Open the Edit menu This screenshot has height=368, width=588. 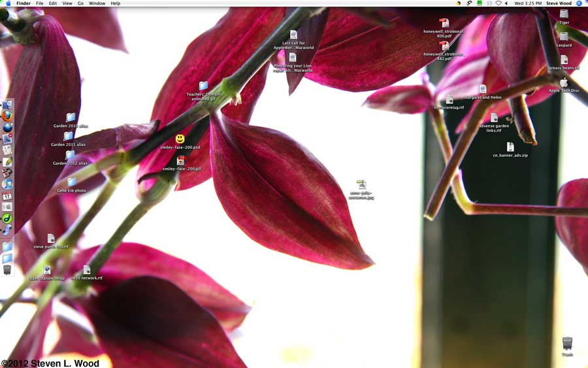[53, 3]
